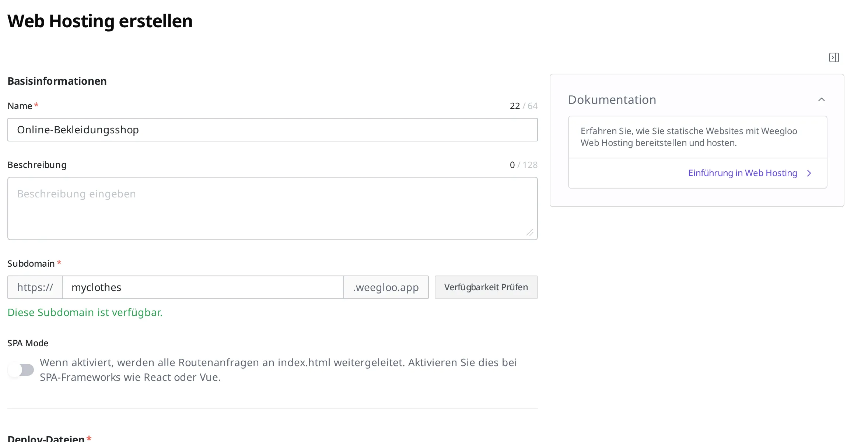Click the Dokumentation heading

(612, 100)
